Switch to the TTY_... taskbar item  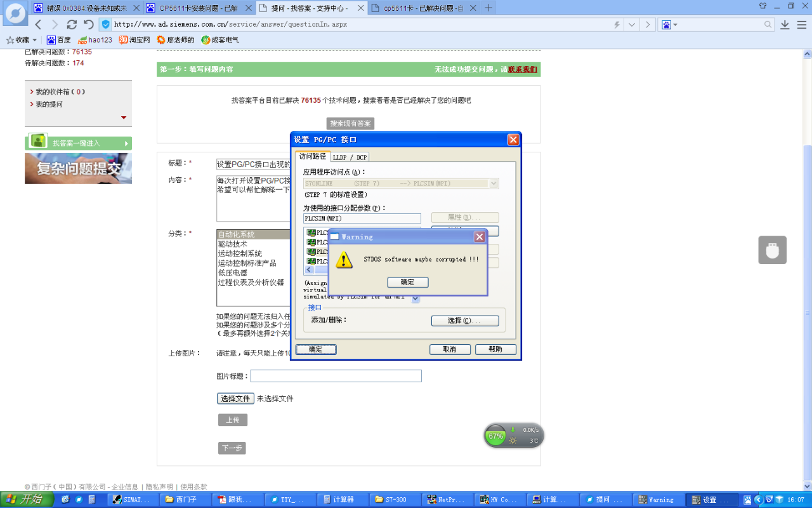[290, 500]
